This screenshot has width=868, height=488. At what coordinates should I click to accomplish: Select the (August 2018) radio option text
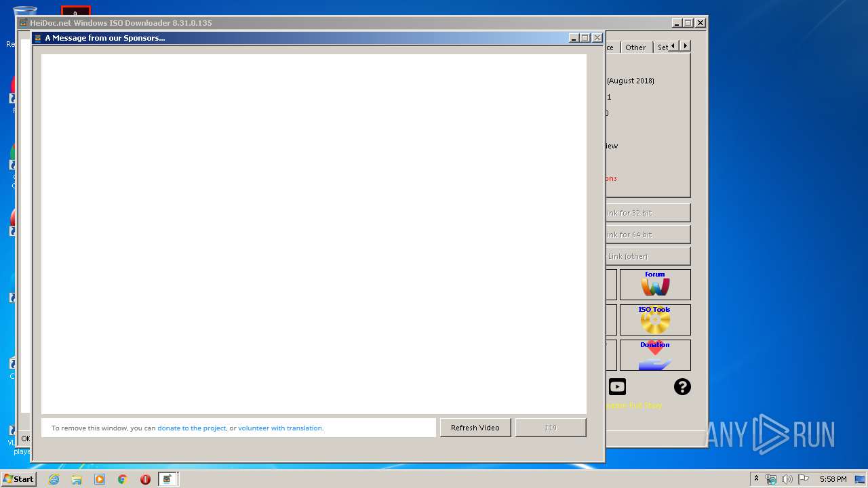tap(631, 81)
